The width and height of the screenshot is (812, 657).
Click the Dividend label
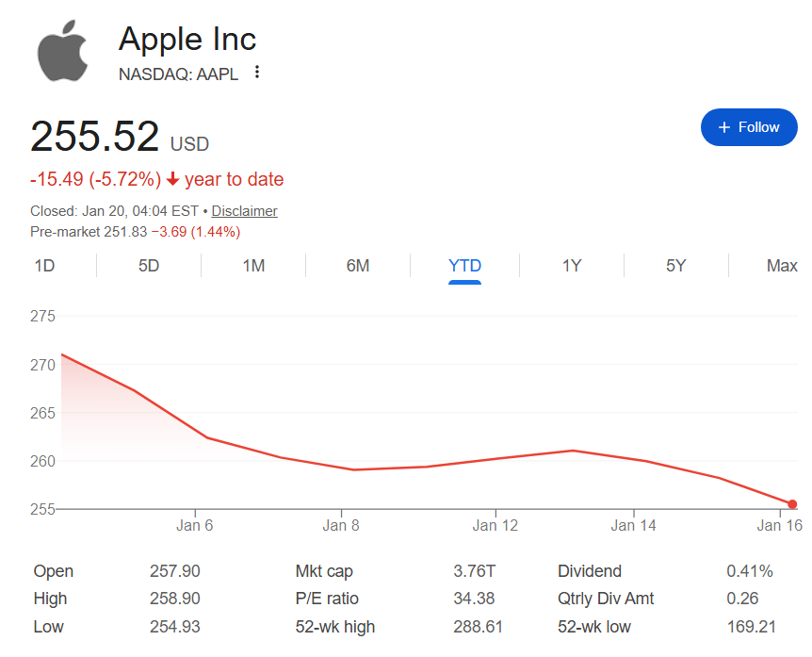click(x=590, y=571)
